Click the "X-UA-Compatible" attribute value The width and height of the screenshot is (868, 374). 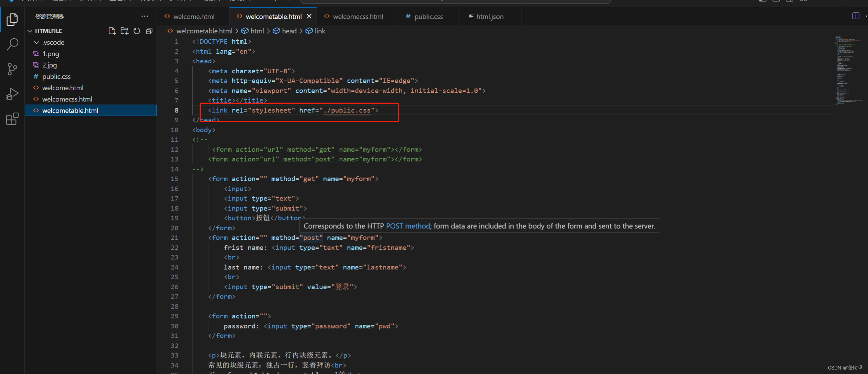[309, 81]
